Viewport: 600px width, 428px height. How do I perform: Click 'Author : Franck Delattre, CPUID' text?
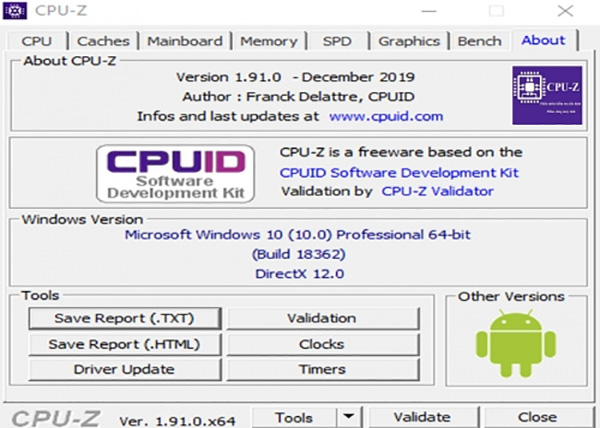(298, 97)
